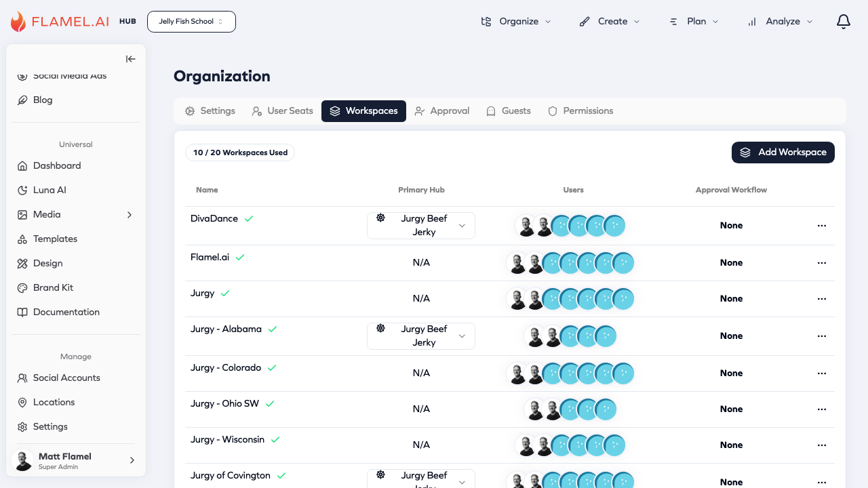
Task: Collapse the sidebar with arrow icon
Action: click(131, 59)
